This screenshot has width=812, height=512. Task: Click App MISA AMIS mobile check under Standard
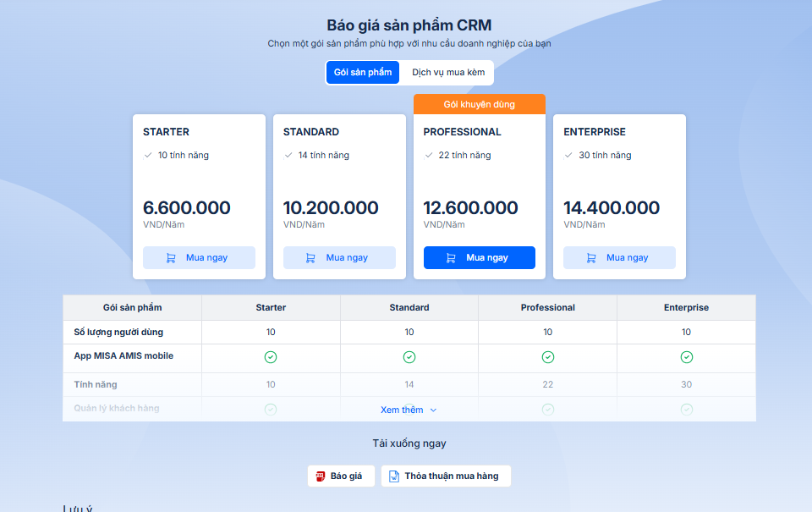[409, 357]
